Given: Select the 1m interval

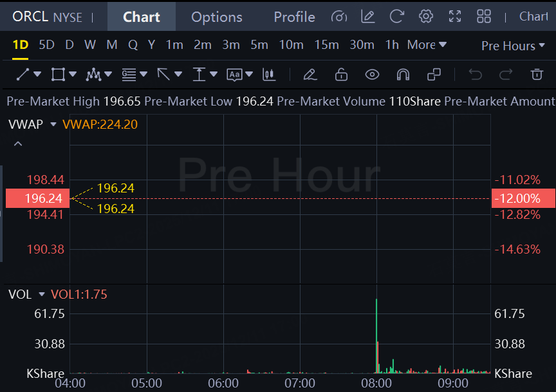Looking at the screenshot, I should point(174,45).
